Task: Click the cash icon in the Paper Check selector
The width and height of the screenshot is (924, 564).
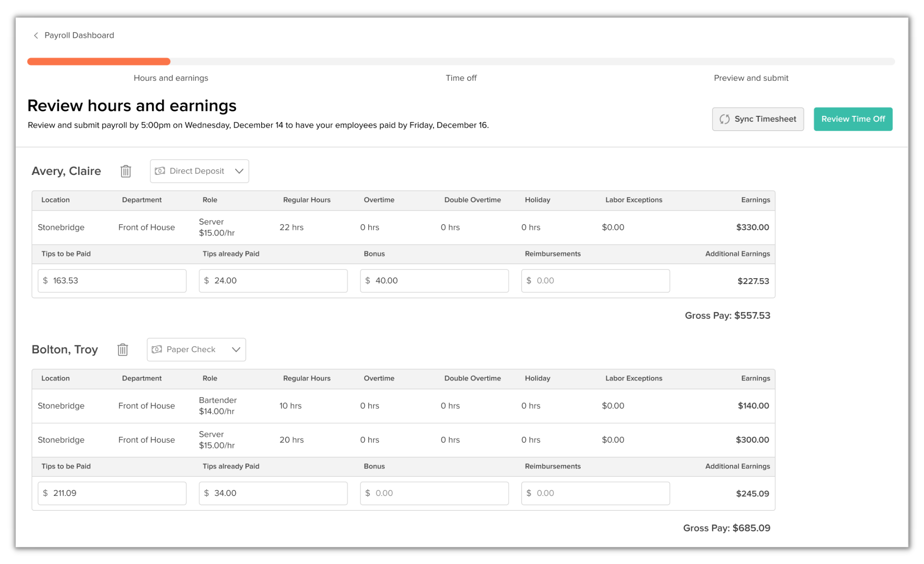Action: point(157,350)
